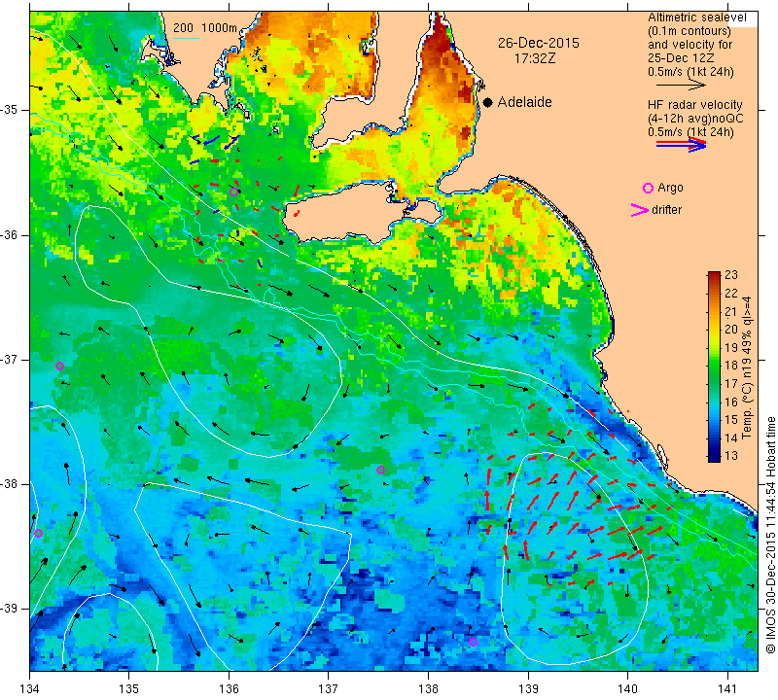
Task: Click the cyan depth contour sample line
Action: 187,38
